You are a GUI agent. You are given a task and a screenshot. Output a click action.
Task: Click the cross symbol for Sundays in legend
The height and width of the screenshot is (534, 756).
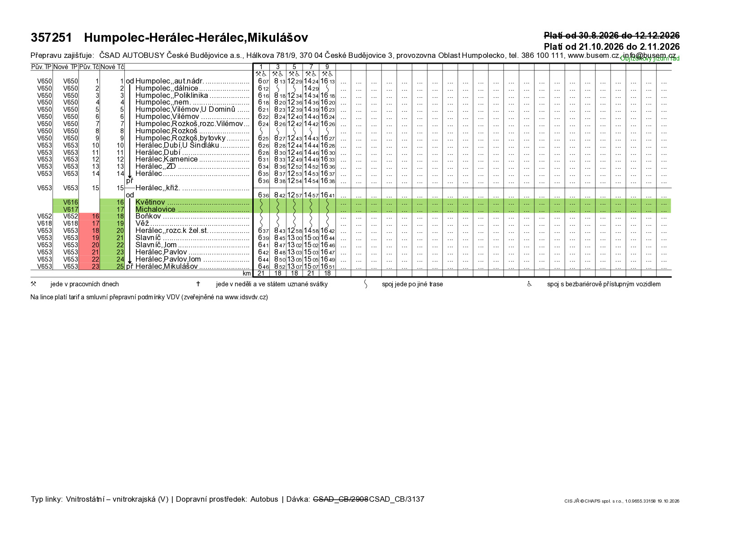point(198,284)
